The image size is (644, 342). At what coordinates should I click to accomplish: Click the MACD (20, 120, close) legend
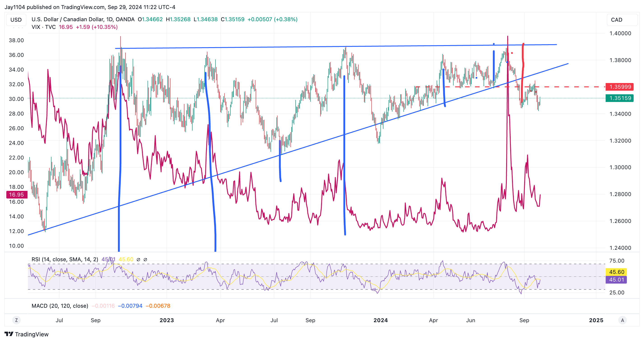coord(60,306)
